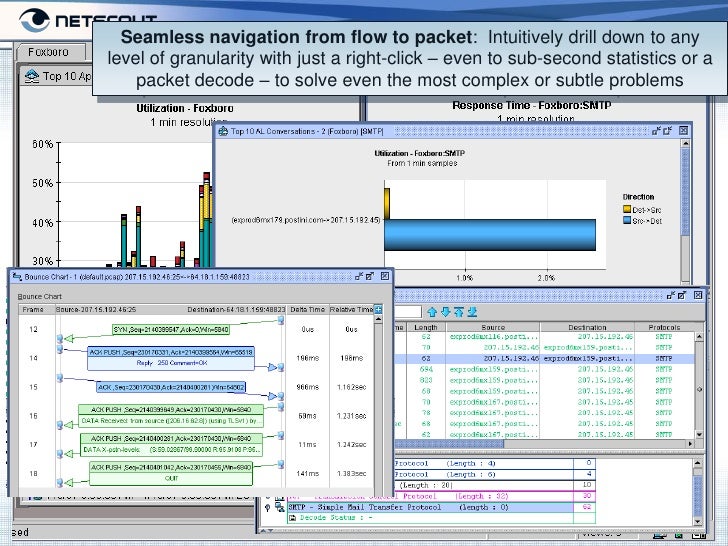Click the blue plus icon beside Relative Time

[x=378, y=309]
